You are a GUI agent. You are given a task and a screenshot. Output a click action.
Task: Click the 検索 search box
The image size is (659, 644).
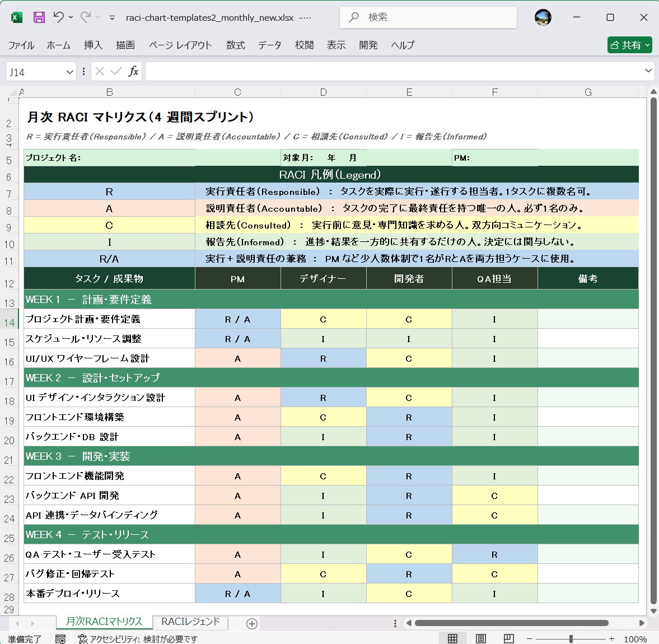coord(428,17)
